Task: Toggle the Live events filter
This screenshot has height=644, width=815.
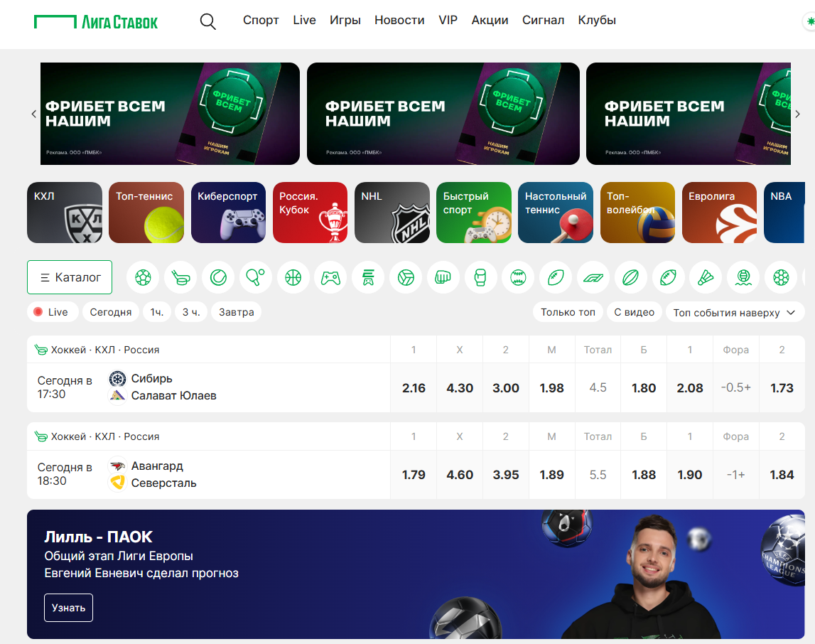Action: point(53,312)
